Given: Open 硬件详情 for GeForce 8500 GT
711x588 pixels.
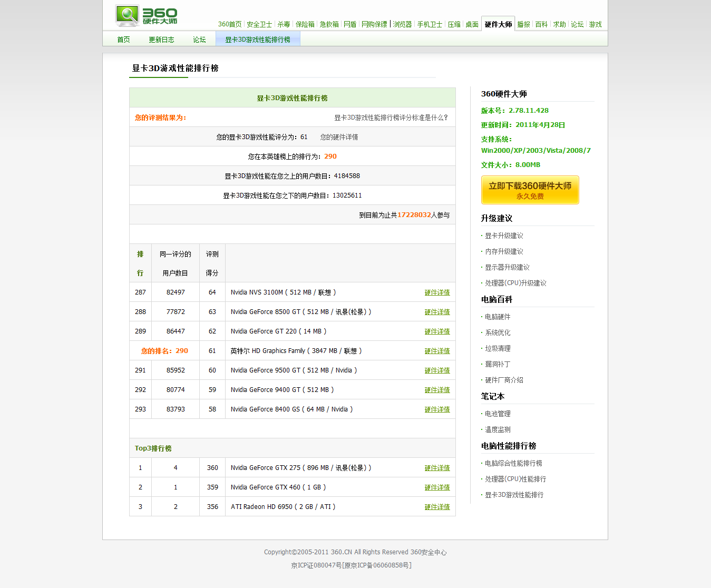Looking at the screenshot, I should click(x=437, y=312).
